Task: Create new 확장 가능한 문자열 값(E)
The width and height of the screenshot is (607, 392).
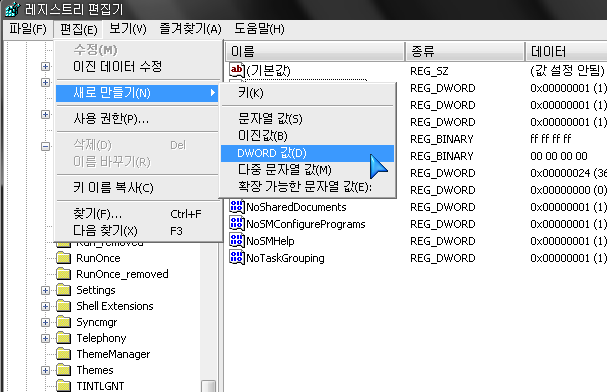Action: 307,187
